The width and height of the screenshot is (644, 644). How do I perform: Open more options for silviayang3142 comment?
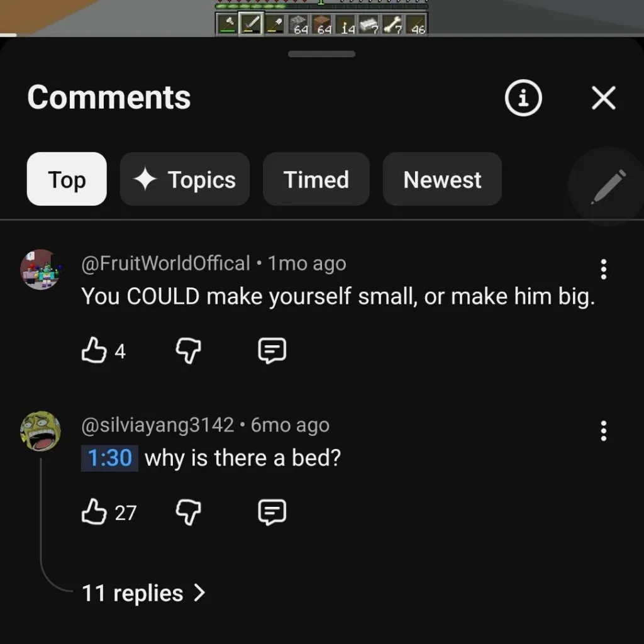click(x=603, y=431)
